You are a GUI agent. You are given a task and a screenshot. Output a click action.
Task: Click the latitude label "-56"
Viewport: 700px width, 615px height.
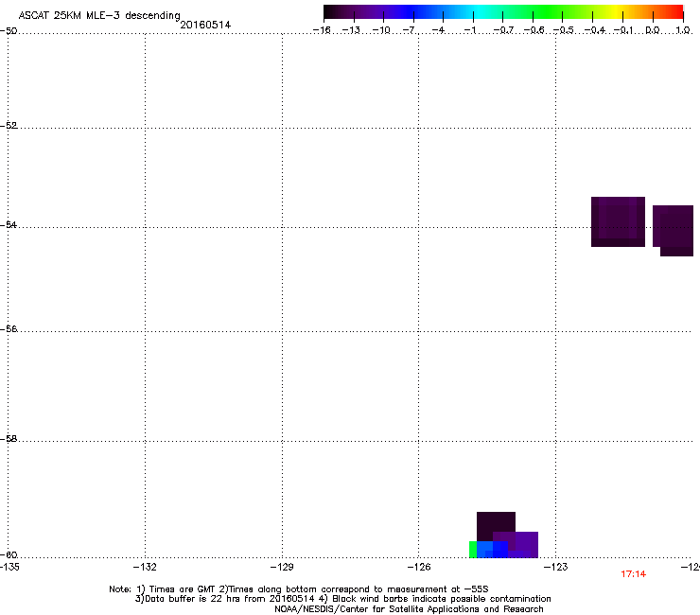coord(9,329)
